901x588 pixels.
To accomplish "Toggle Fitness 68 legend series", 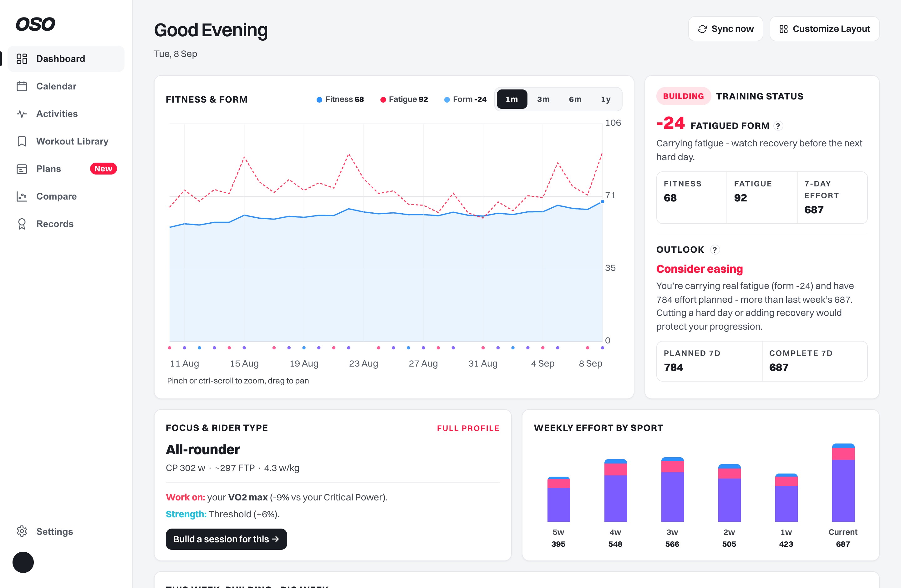I will coord(340,99).
